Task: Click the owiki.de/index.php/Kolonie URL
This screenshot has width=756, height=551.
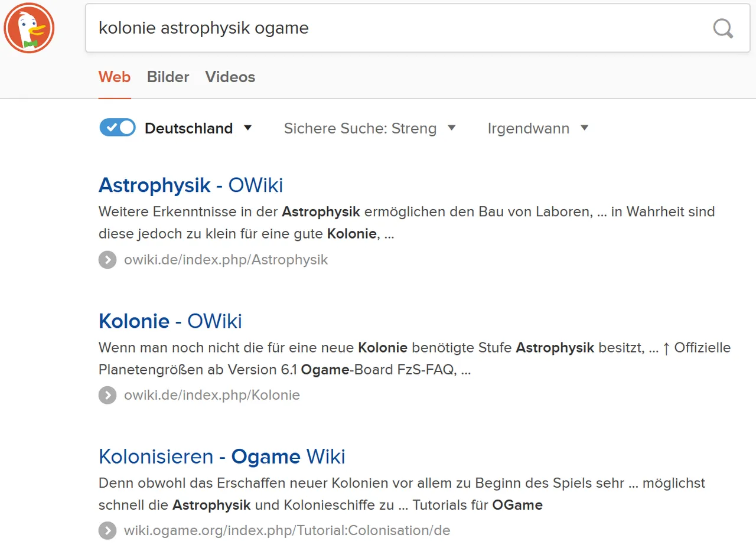Action: tap(212, 395)
